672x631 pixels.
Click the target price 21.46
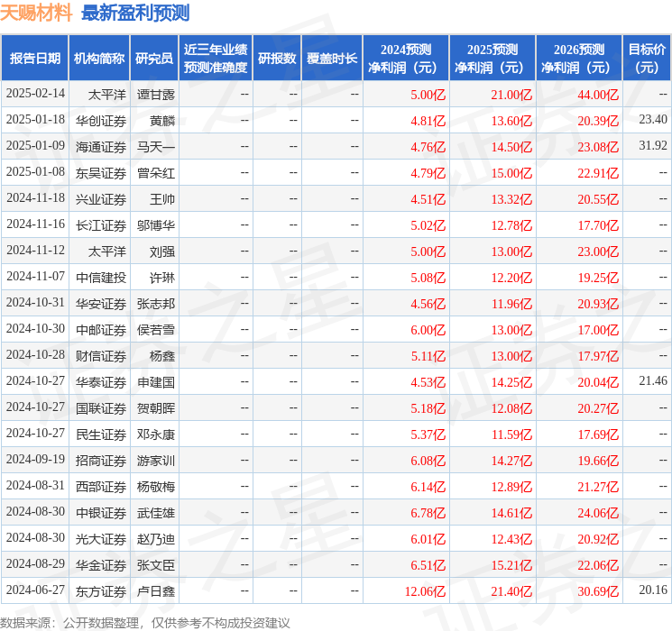(653, 380)
